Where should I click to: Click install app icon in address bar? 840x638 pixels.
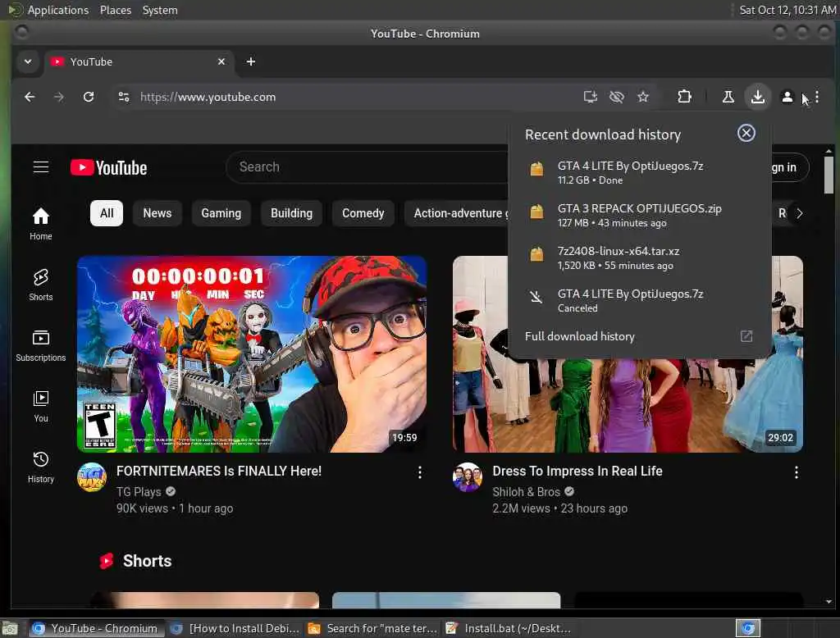pyautogui.click(x=590, y=97)
